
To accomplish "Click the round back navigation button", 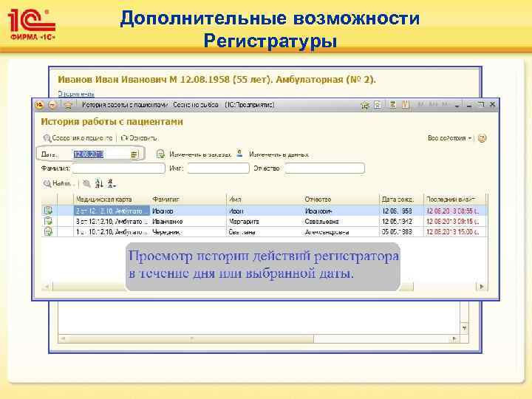I will tap(52, 105).
